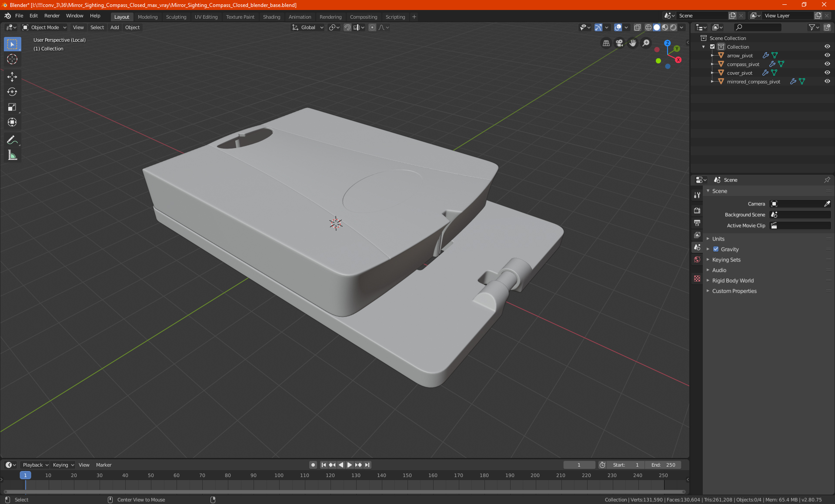The width and height of the screenshot is (835, 504).
Task: Hide mirrored_compass_pivot in the outliner
Action: [827, 82]
